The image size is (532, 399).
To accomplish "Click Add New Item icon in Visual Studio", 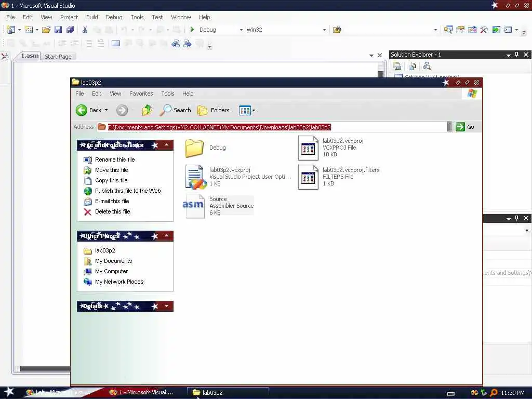I will (x=29, y=30).
